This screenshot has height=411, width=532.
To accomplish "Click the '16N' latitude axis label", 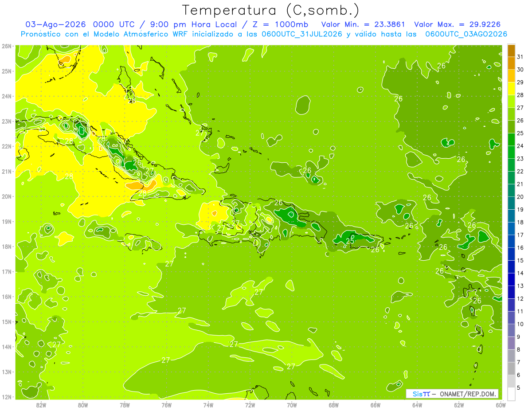I will pos(7,297).
